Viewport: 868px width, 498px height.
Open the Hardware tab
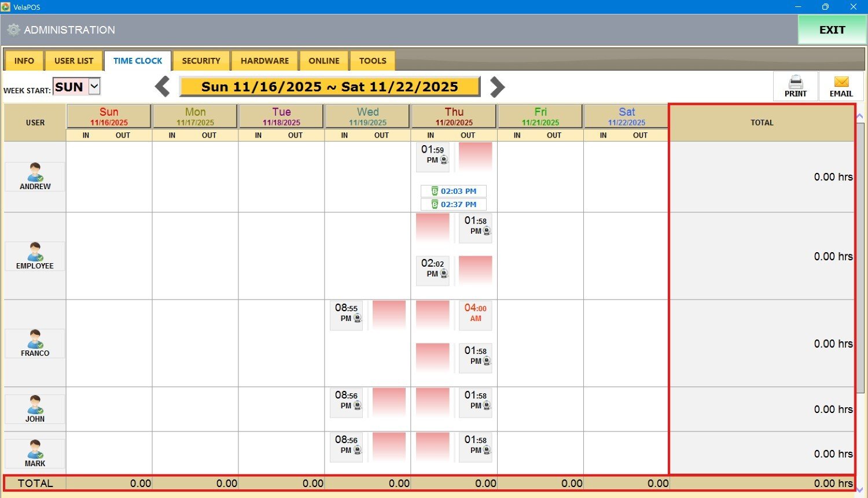[264, 61]
